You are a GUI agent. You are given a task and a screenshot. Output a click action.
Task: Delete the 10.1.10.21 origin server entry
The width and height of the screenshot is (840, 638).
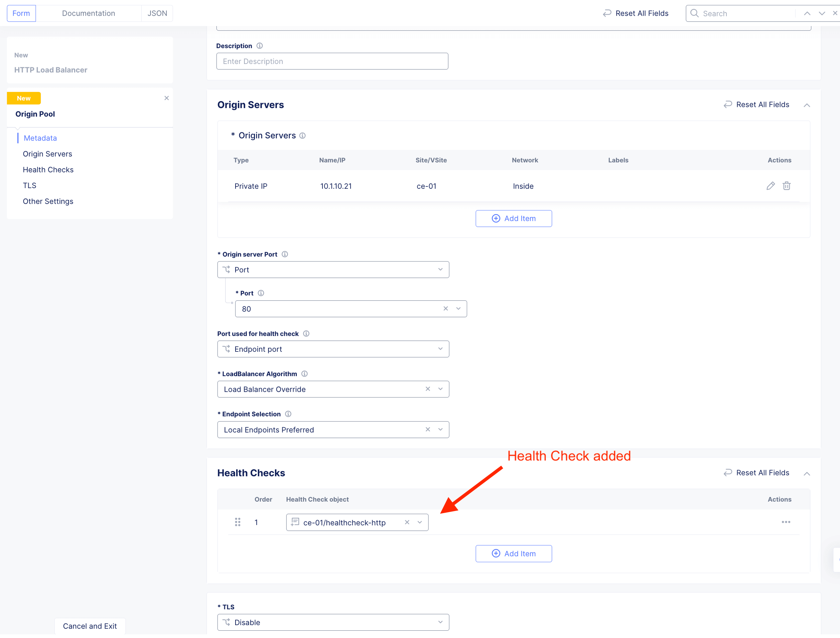pyautogui.click(x=786, y=186)
